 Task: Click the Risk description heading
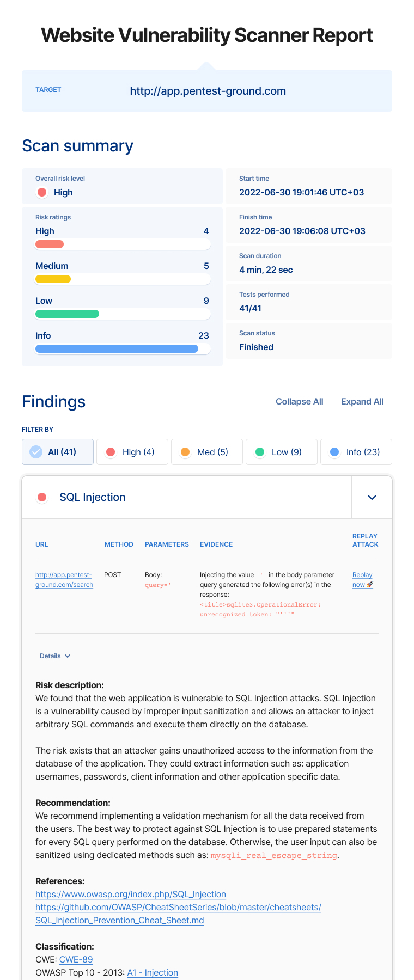click(70, 685)
